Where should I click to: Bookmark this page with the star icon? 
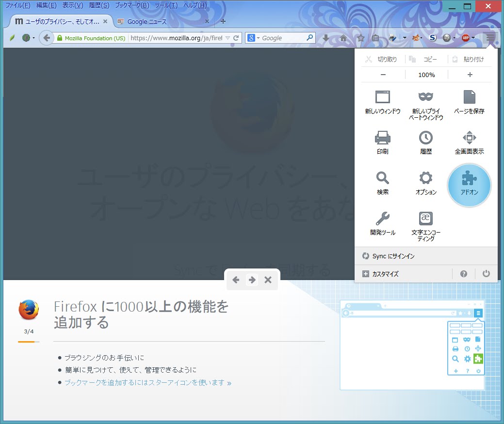360,38
